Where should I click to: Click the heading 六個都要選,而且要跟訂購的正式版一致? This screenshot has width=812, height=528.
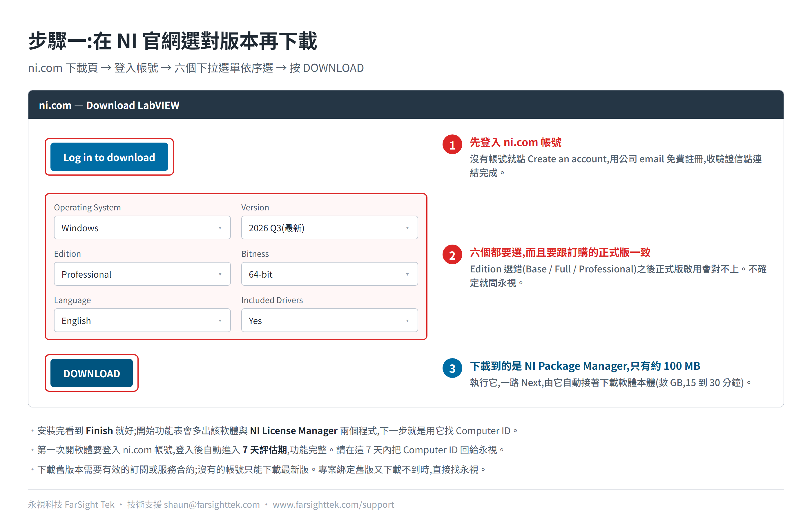tap(560, 252)
